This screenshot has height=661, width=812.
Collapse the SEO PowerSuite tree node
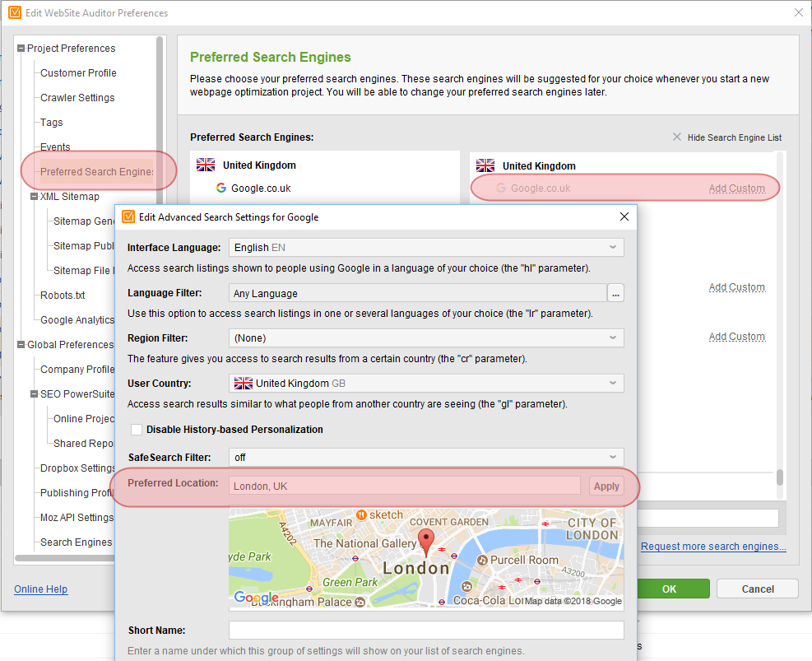coord(35,394)
